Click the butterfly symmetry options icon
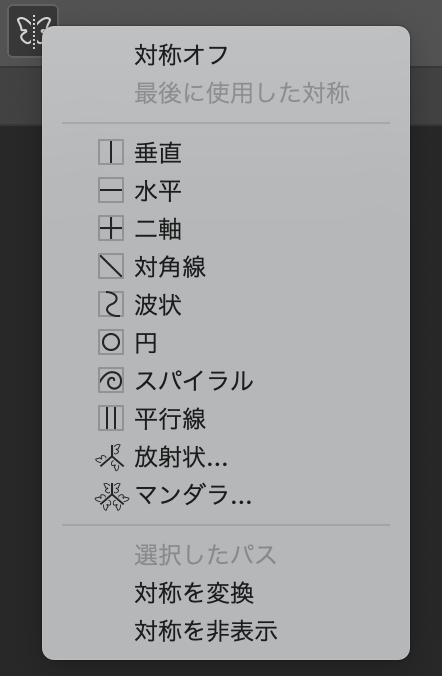442x676 pixels. click(33, 31)
